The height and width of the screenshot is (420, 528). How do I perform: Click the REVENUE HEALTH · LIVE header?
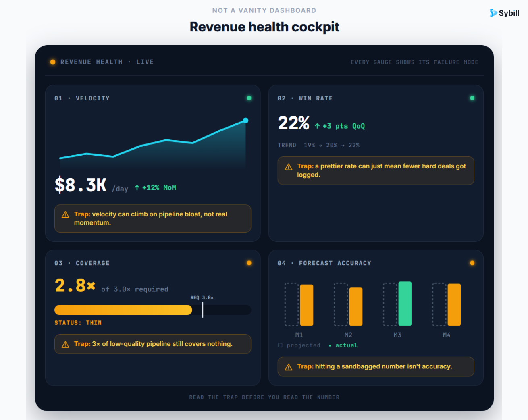[x=107, y=62]
